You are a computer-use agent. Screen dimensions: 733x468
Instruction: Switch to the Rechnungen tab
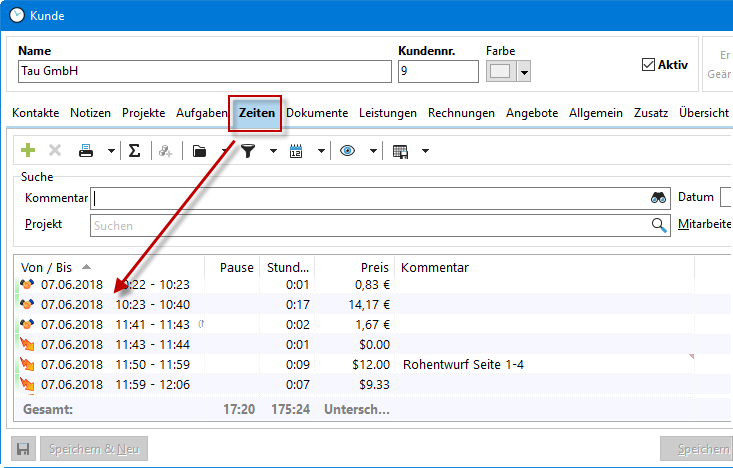(x=461, y=113)
